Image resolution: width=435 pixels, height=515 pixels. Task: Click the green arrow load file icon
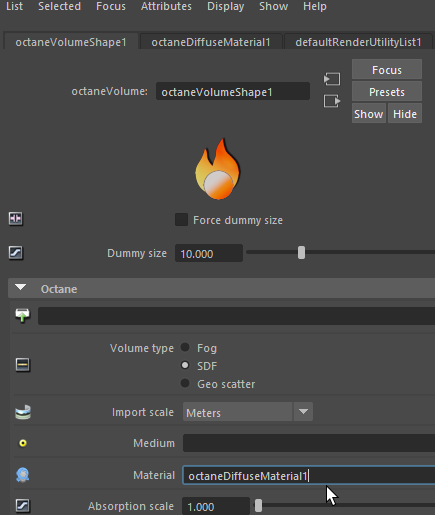23,315
